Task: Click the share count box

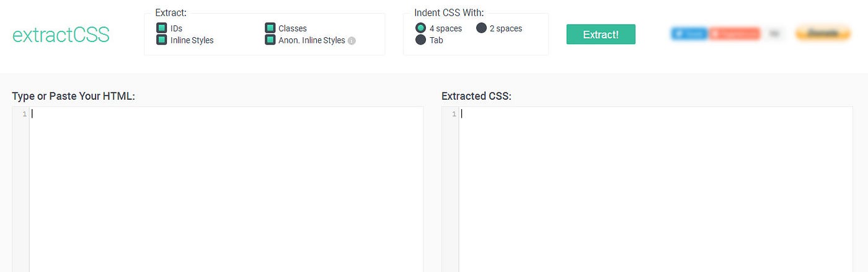Action: (x=774, y=33)
